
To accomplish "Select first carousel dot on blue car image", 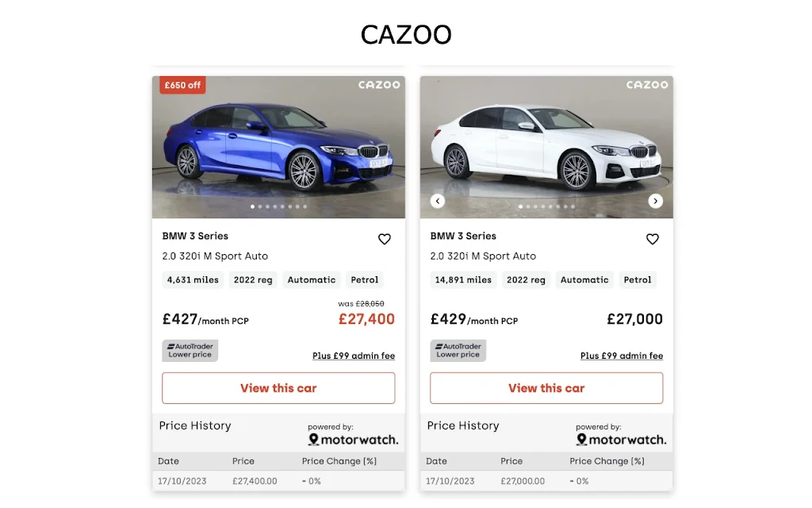I will click(252, 207).
